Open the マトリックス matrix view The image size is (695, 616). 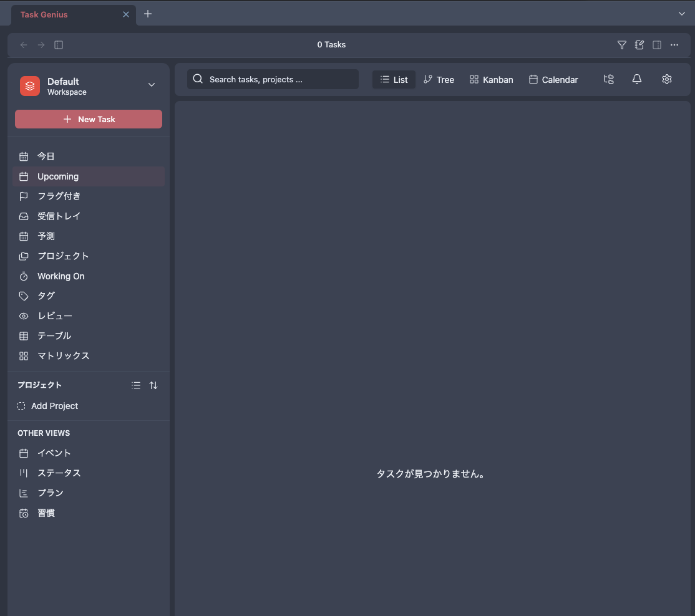89,356
